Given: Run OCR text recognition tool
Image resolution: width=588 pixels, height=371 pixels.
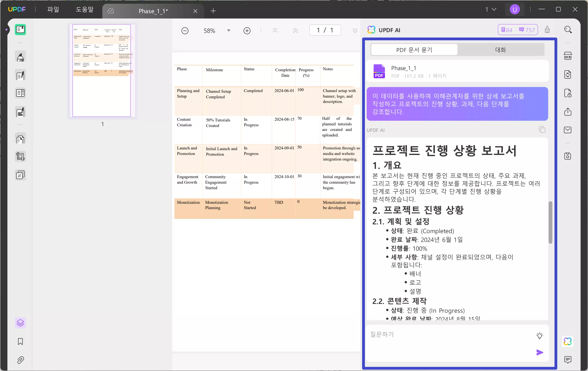Looking at the screenshot, I should [568, 56].
